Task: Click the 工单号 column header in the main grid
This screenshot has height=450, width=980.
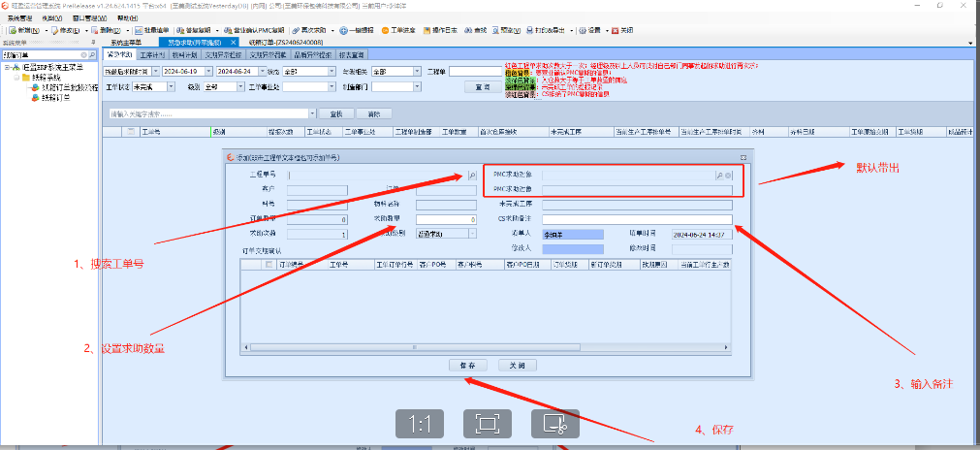Action: click(x=175, y=132)
